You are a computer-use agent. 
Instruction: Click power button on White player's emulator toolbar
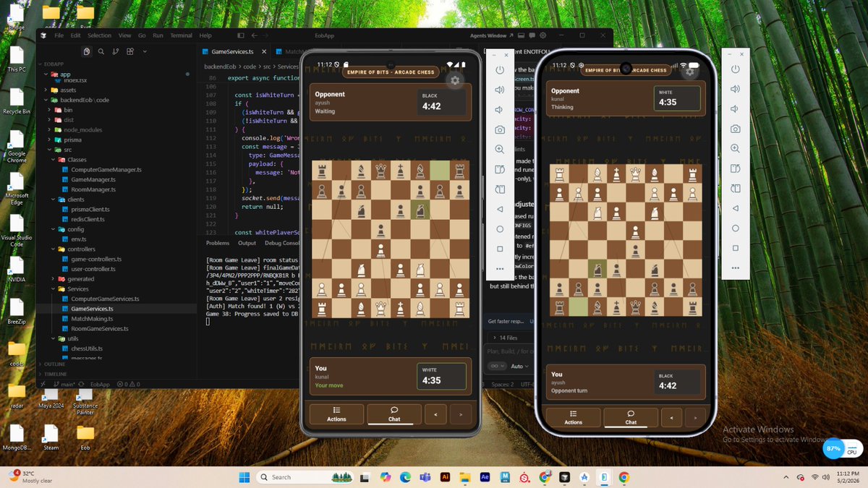tap(500, 69)
